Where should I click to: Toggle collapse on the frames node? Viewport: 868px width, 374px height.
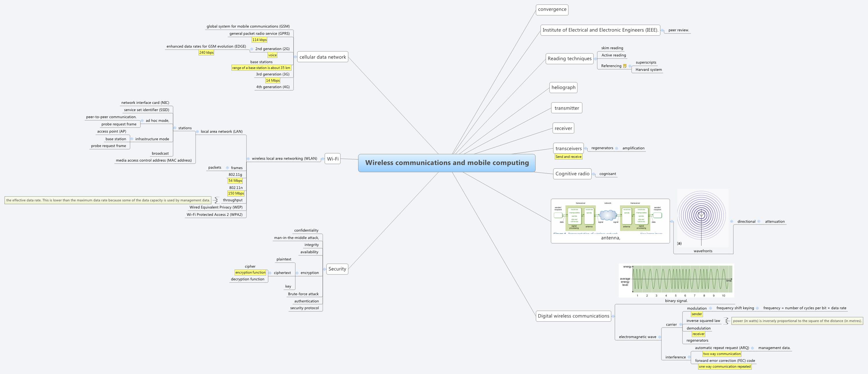(x=227, y=168)
